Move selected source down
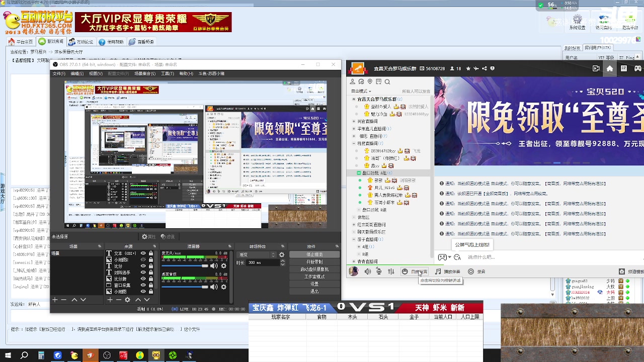The height and width of the screenshot is (362, 644). point(147,300)
